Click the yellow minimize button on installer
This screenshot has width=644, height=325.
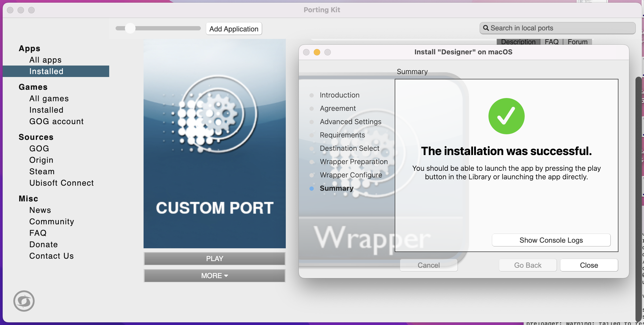point(317,52)
